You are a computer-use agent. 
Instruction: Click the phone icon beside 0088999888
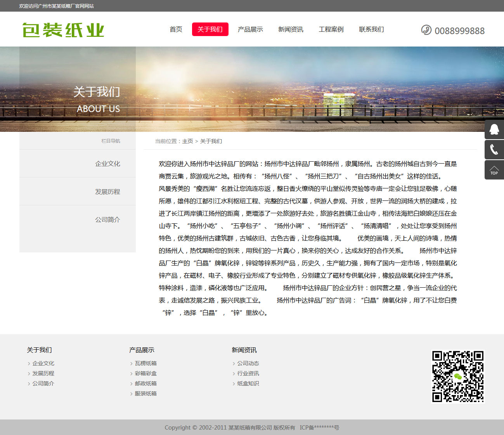click(426, 30)
